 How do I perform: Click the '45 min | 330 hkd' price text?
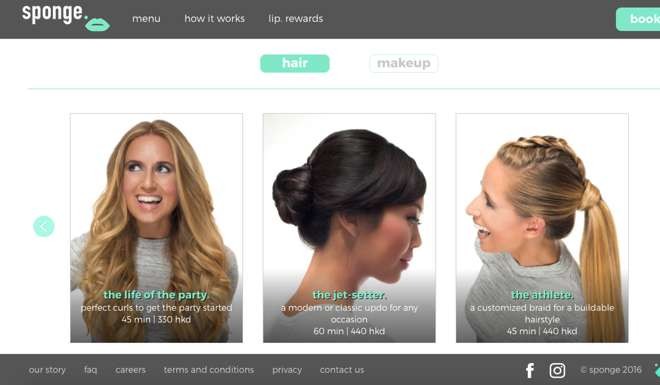(156, 319)
